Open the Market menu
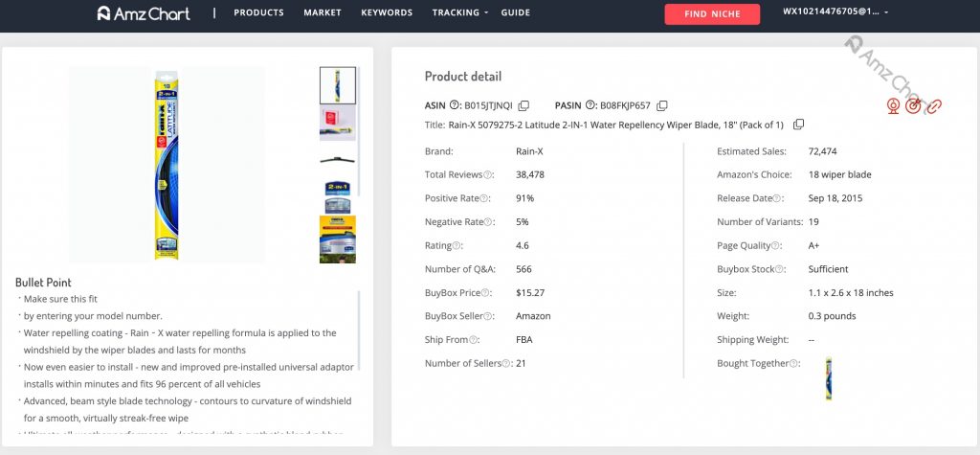This screenshot has width=980, height=455. [323, 12]
